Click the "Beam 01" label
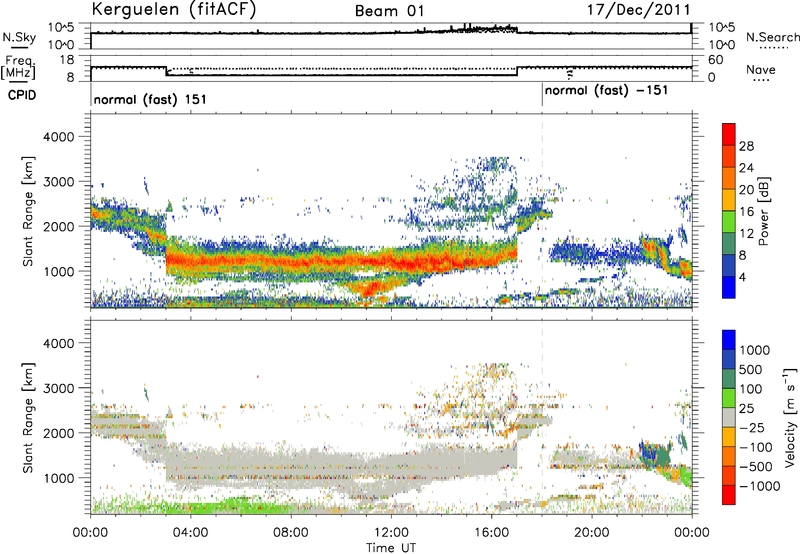Image resolution: width=800 pixels, height=554 pixels. point(389,11)
